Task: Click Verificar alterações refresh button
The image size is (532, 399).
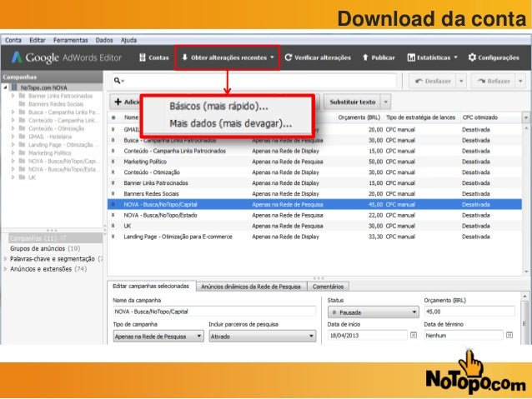Action: 318,57
